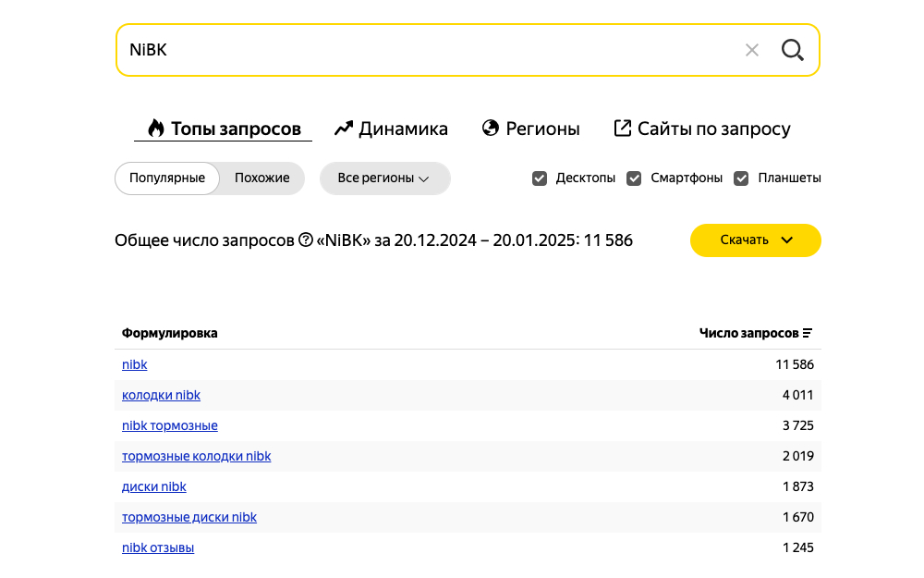The width and height of the screenshot is (924, 578).
Task: Click into the NiBK search input field
Action: coord(425,50)
